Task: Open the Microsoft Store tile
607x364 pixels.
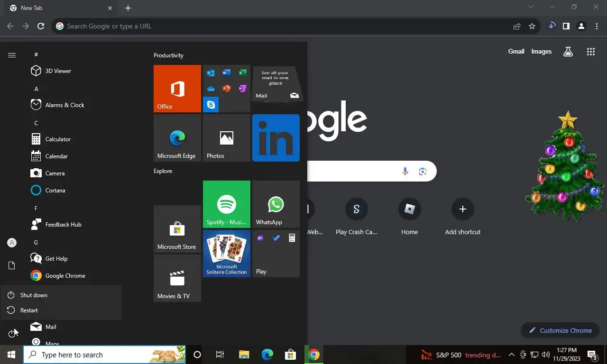Action: (x=177, y=229)
